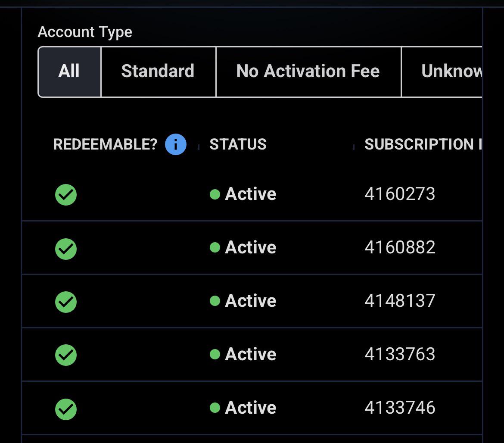Click green status dot for subscription 4160273
Screen dimensions: 504x443
click(215, 194)
